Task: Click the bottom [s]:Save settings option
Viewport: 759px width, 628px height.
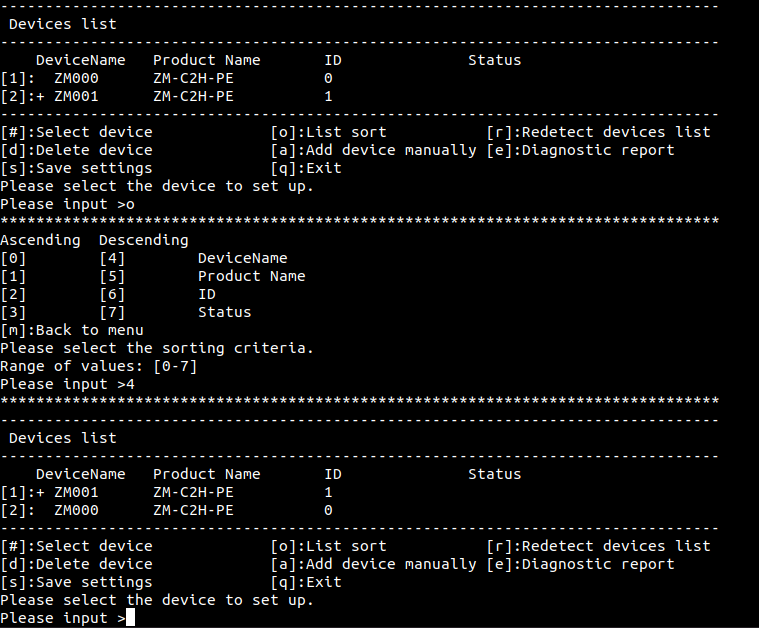Action: [x=76, y=582]
